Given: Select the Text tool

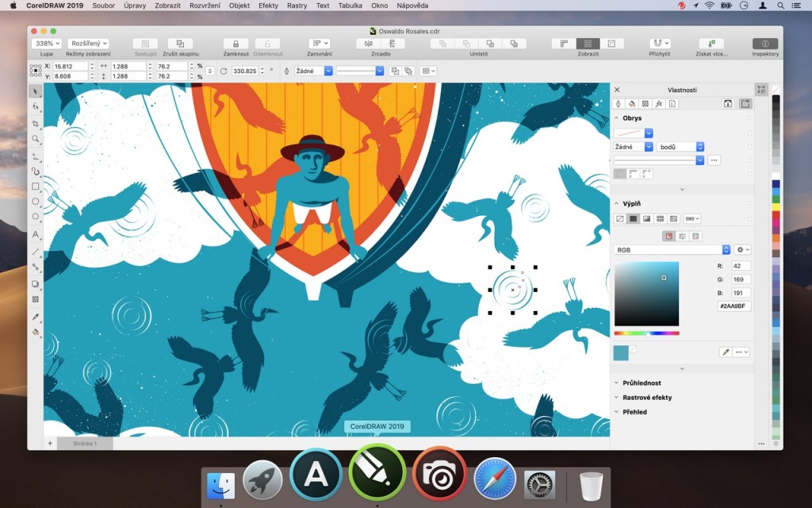Looking at the screenshot, I should point(35,234).
